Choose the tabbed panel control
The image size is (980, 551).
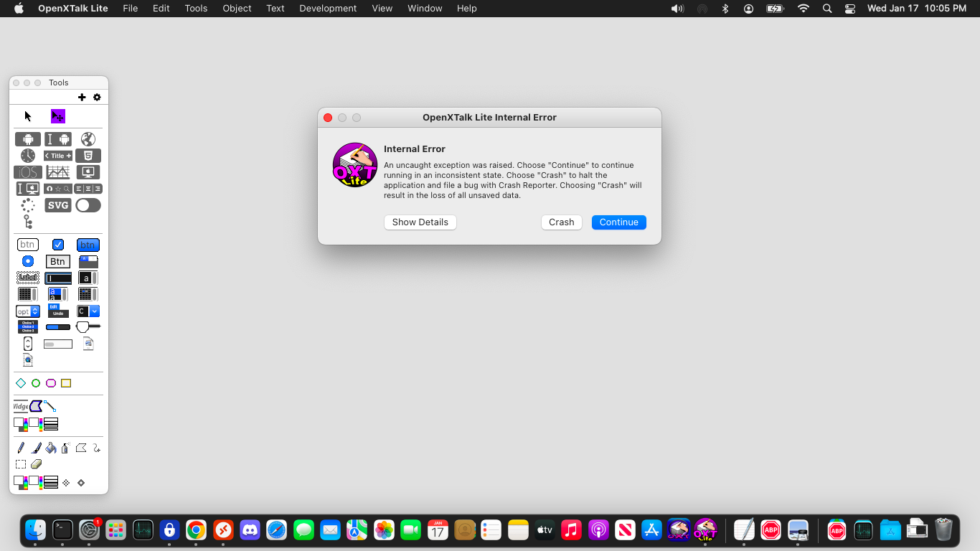tap(88, 261)
